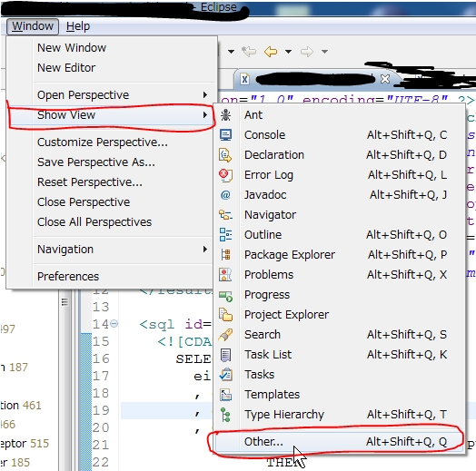476x471 pixels.
Task: Click the Outline view icon
Action: coord(225,235)
